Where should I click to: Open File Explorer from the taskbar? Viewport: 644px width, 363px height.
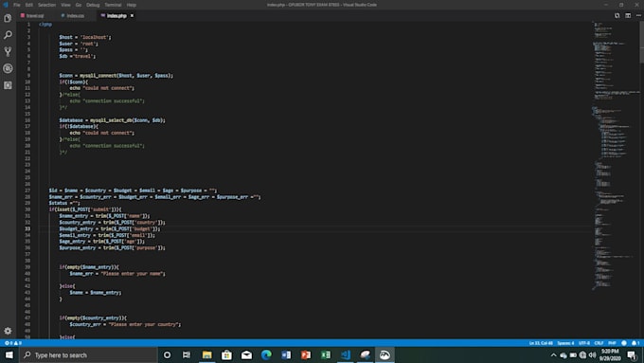[x=207, y=354]
